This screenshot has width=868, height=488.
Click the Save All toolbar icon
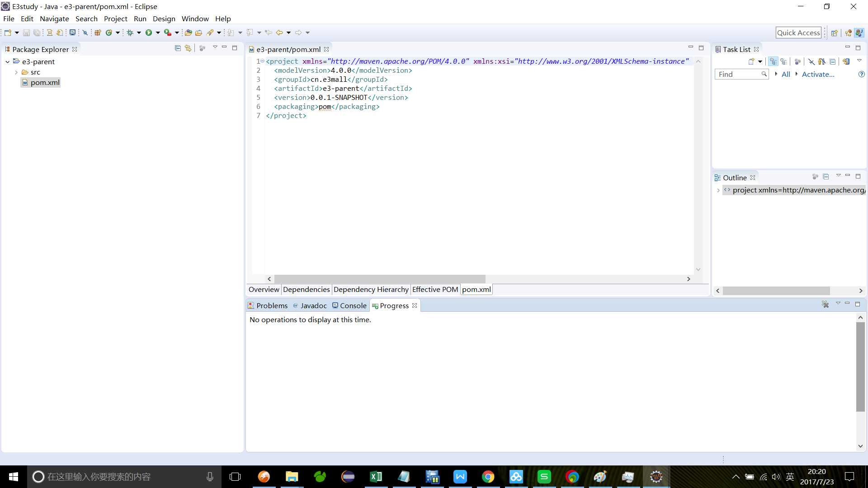click(x=37, y=33)
